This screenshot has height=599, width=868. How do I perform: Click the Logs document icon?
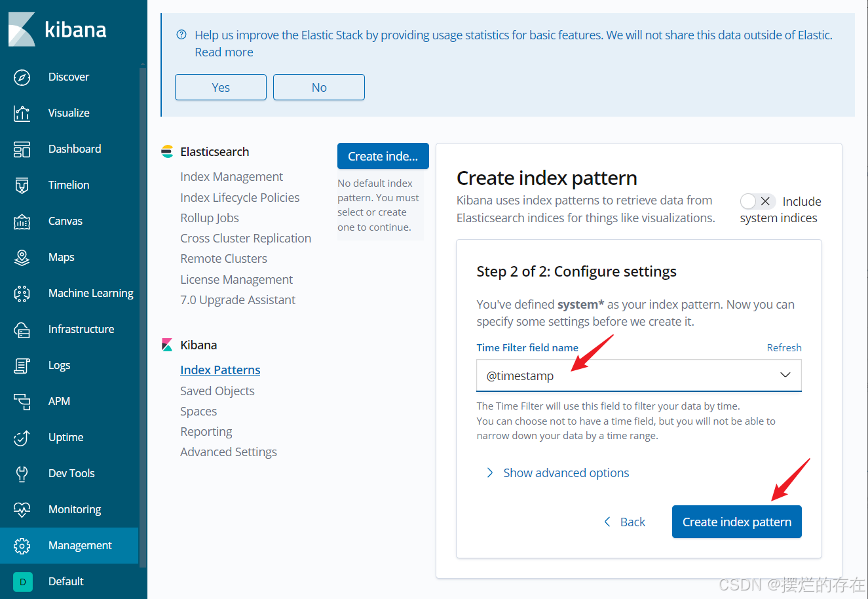click(x=22, y=366)
